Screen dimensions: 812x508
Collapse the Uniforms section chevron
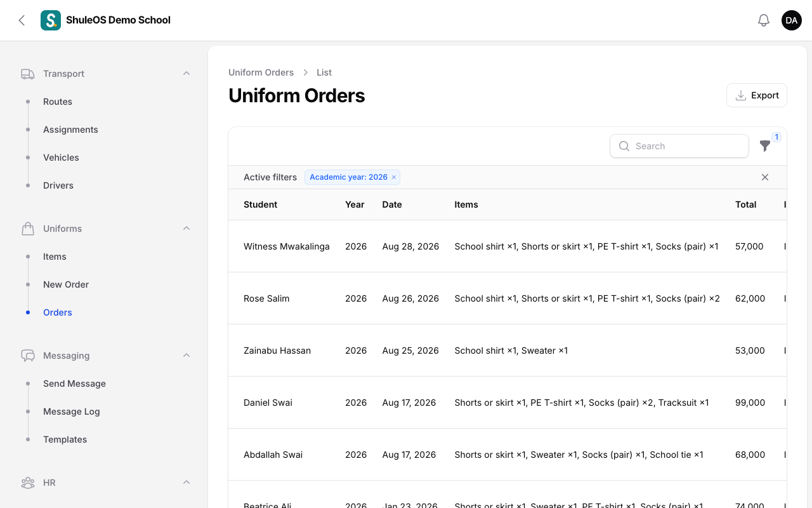187,229
